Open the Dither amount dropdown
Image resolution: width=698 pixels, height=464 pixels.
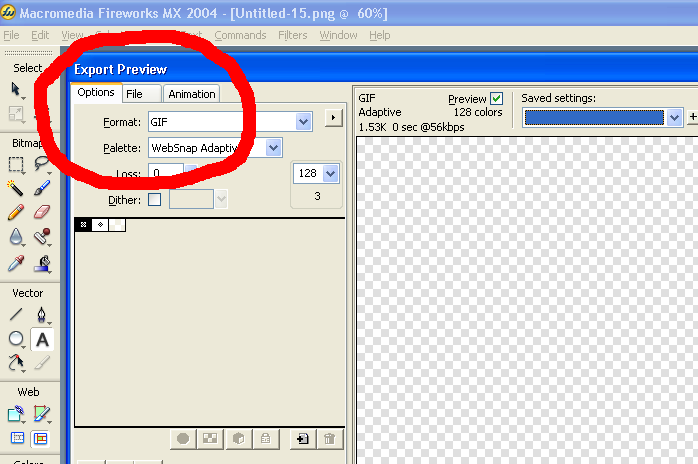coord(221,199)
